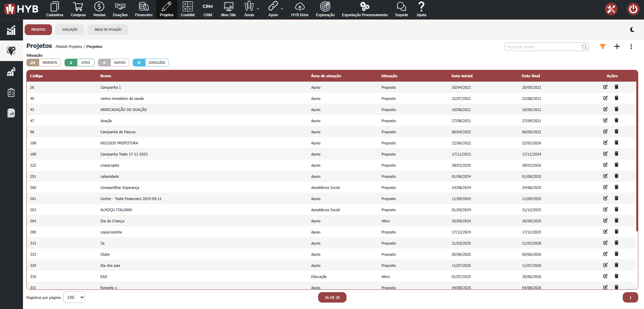This screenshot has height=309, width=644.
Task: Filter projects by Proposto status
Action: 44,63
